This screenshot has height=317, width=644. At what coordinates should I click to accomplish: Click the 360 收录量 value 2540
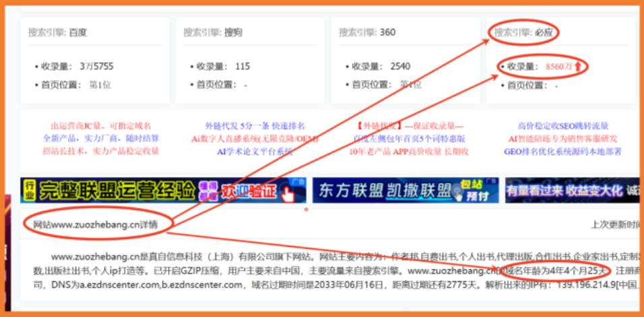pos(400,67)
